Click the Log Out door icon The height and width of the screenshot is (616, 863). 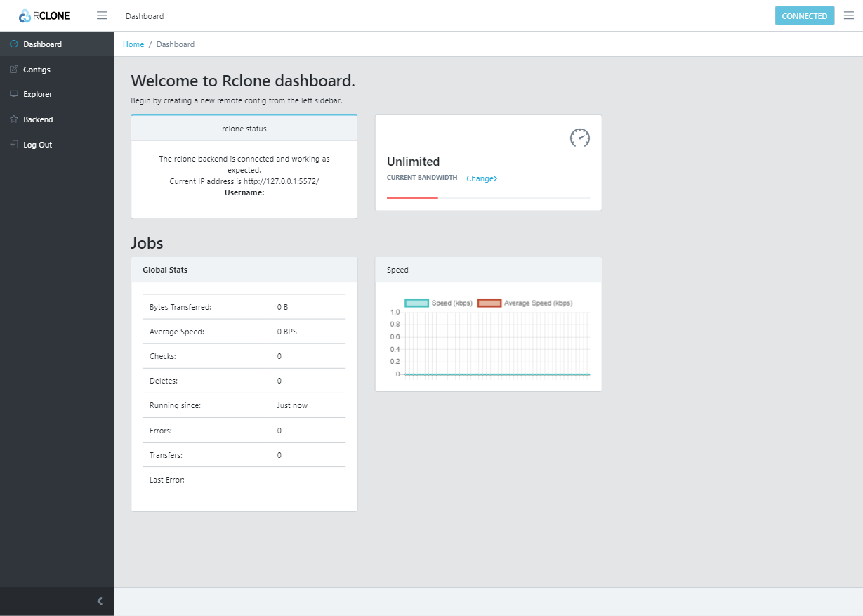click(14, 145)
